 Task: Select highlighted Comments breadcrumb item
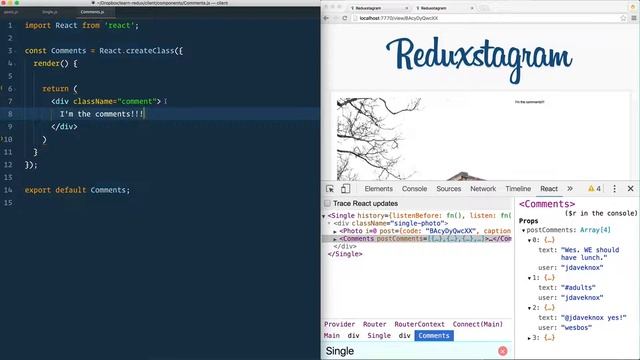pyautogui.click(x=434, y=336)
